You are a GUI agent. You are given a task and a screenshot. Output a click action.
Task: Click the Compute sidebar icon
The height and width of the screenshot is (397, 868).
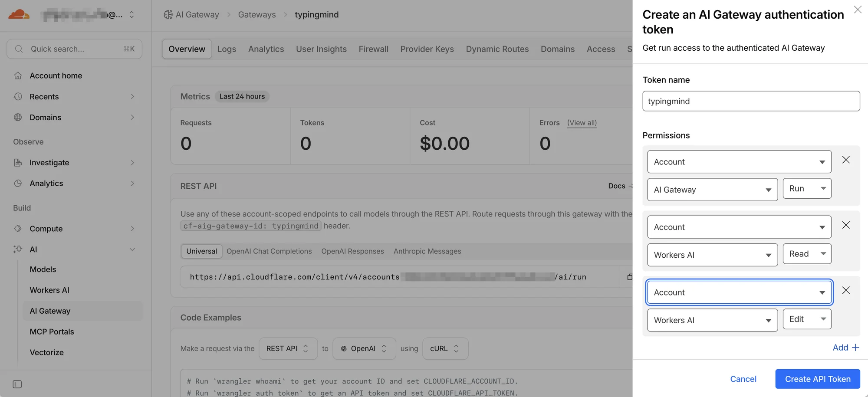tap(18, 228)
